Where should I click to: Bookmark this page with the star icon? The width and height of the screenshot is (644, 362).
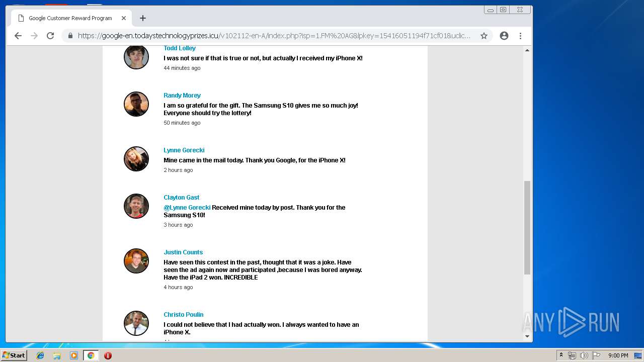pyautogui.click(x=484, y=36)
